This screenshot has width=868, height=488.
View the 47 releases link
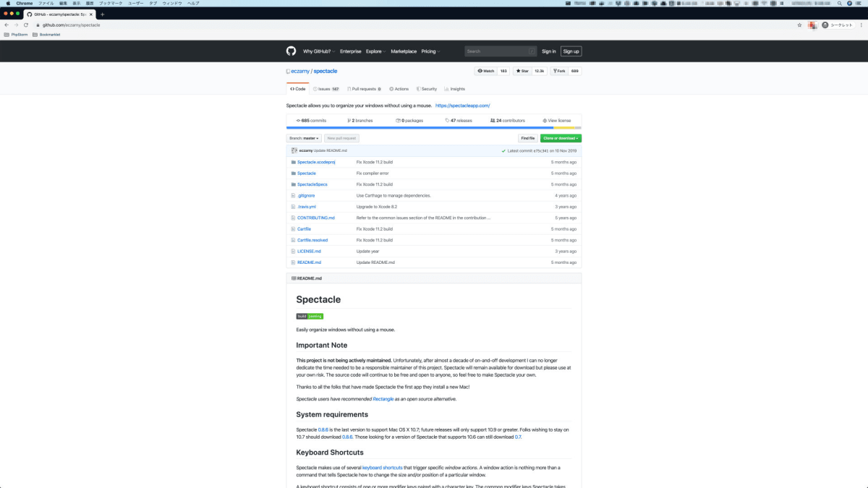[458, 121]
